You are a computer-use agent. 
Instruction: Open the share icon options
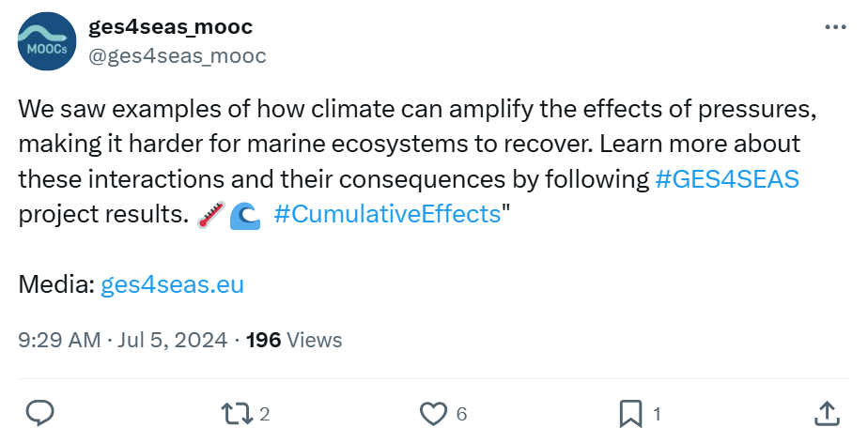[x=827, y=413]
